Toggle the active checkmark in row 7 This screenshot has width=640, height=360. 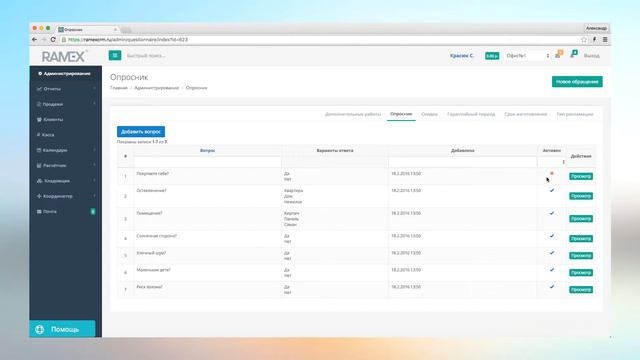coord(551,287)
